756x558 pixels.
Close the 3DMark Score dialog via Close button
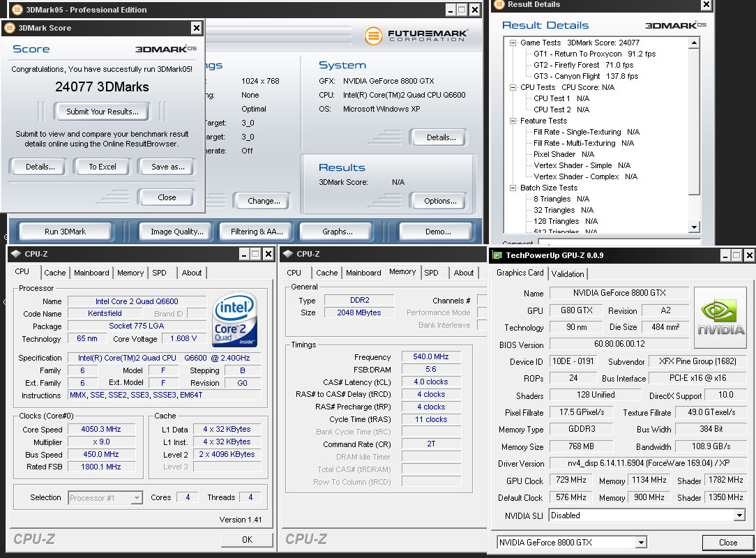click(167, 197)
